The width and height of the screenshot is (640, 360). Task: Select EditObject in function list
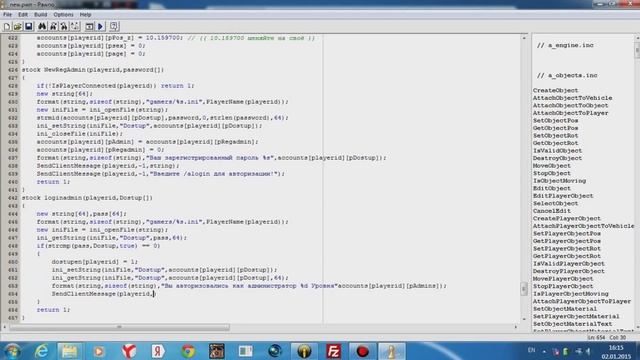[551, 188]
